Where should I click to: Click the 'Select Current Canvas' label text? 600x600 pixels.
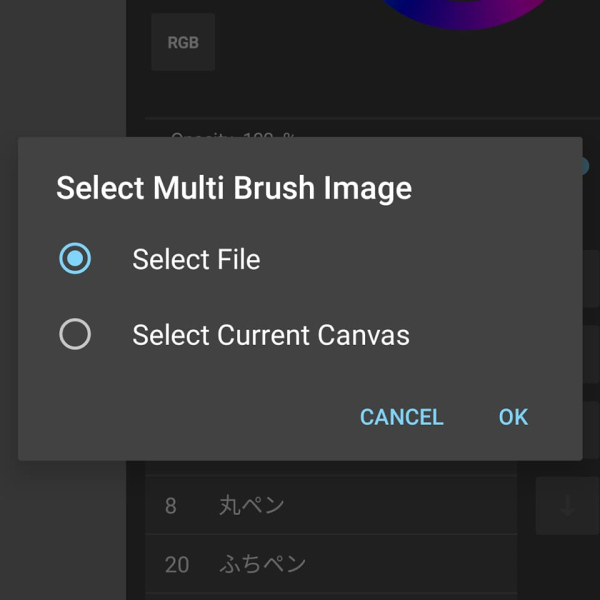coord(271,334)
